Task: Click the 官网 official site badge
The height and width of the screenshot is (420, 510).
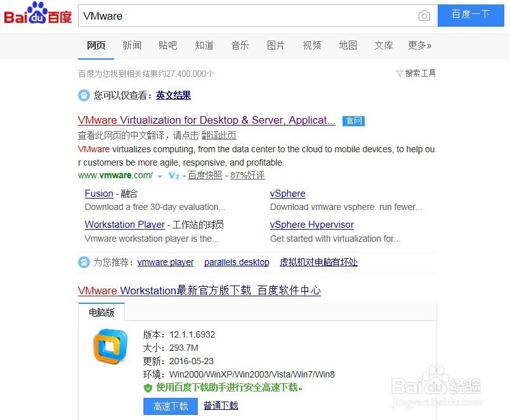Action: click(353, 121)
